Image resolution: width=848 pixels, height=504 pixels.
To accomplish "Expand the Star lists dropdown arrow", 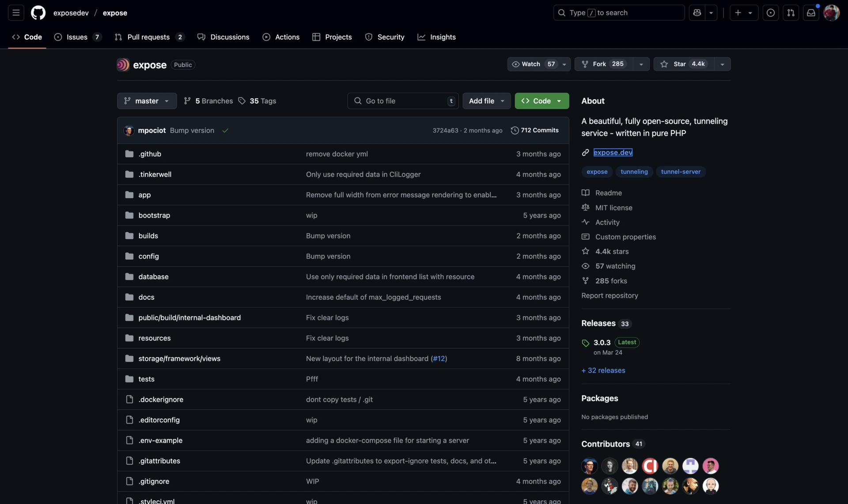I will 722,64.
